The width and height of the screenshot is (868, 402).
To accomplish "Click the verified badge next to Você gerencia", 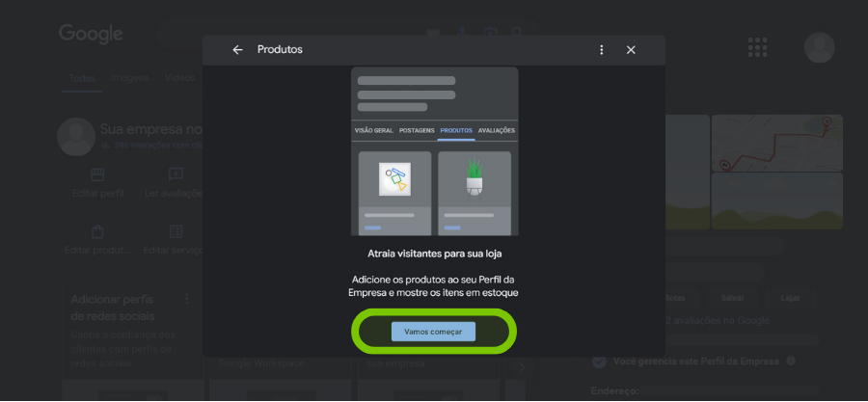I will [598, 362].
